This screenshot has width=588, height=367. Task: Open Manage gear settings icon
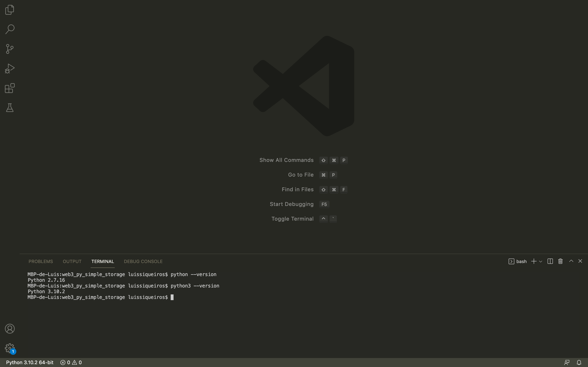(10, 348)
